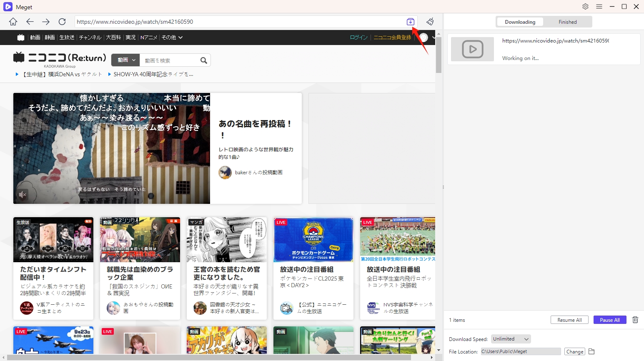Open the 静画 menu item
Viewport: 644px width, 361px height.
pyautogui.click(x=50, y=38)
